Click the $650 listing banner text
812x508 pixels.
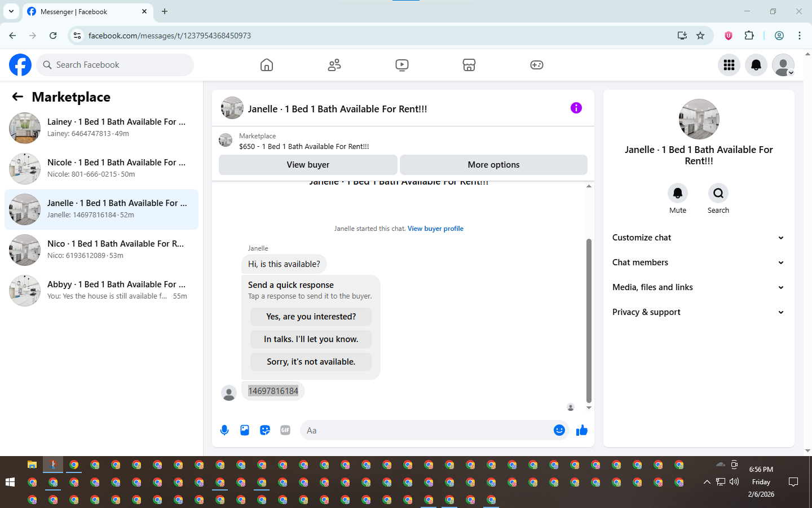(304, 146)
